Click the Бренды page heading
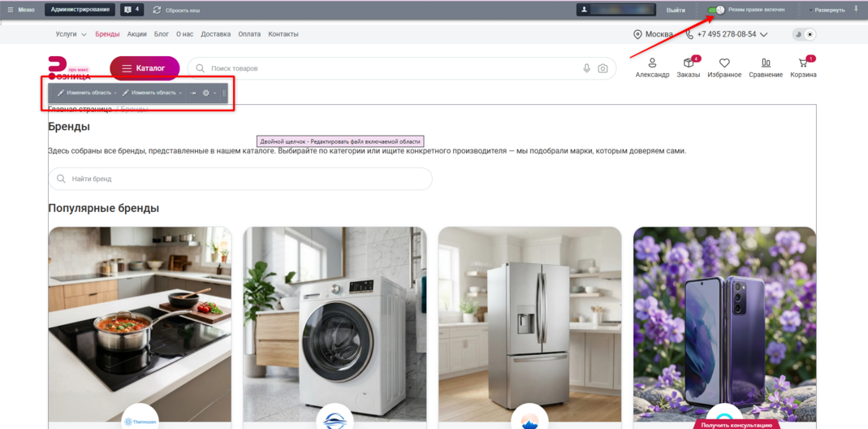The height and width of the screenshot is (429, 868). [69, 127]
